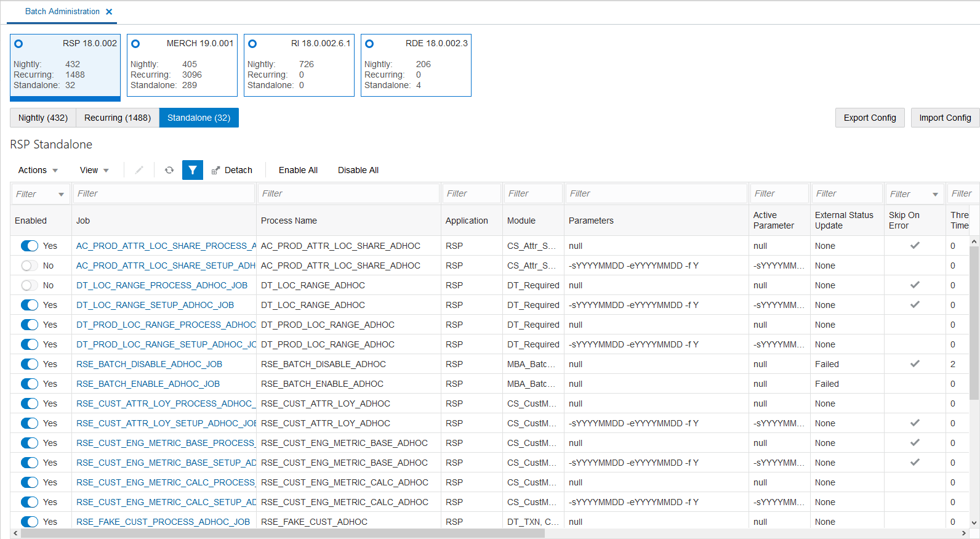The height and width of the screenshot is (539, 980).
Task: Click scroll down arrow on table scrollbar
Action: 974,522
